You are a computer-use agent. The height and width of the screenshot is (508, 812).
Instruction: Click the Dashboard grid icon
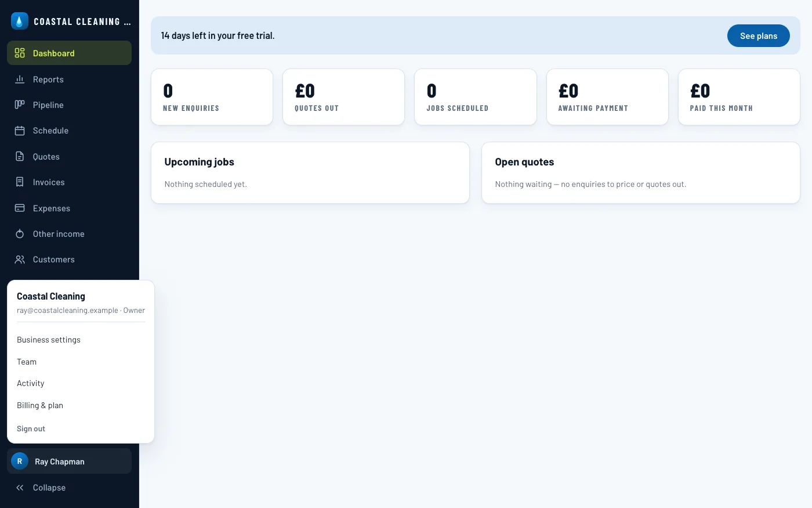[x=20, y=53]
